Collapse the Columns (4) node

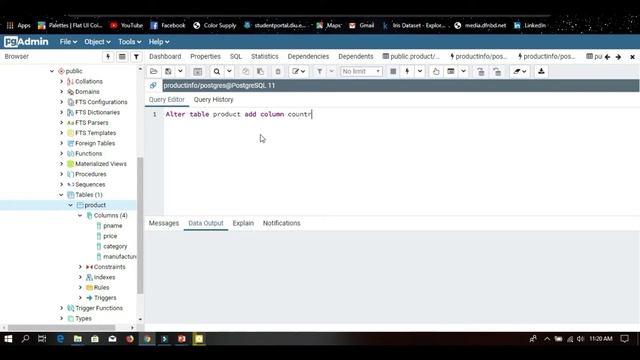pos(80,215)
